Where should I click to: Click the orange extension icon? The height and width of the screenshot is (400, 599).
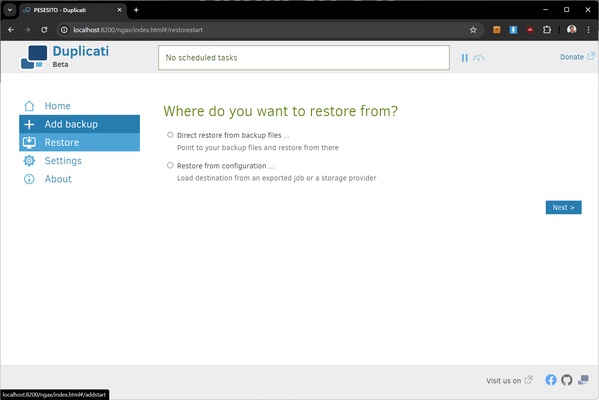point(497,30)
